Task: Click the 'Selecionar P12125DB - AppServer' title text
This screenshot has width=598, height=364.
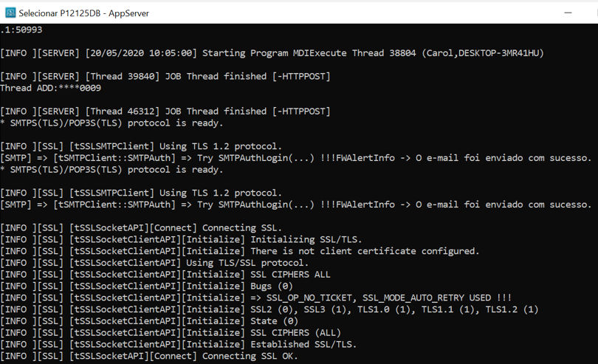Action: point(84,13)
